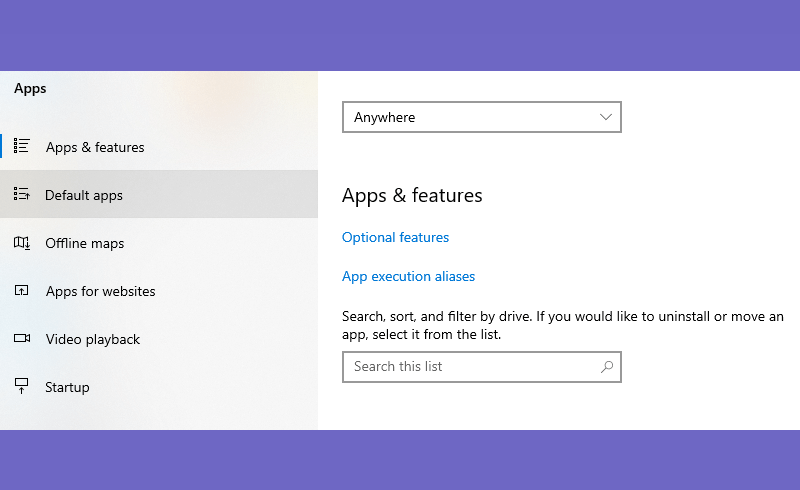This screenshot has width=800, height=490.
Task: Switch to Apps for websites page
Action: [159, 290]
